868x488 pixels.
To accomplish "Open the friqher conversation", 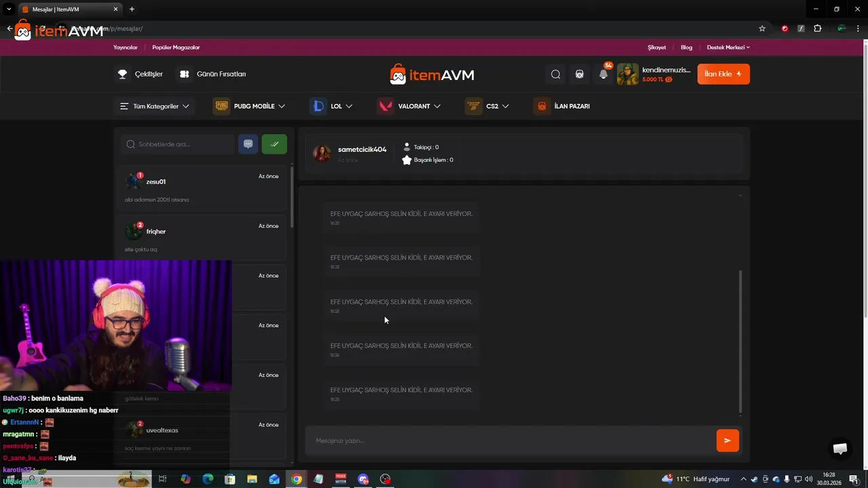I will coord(202,238).
